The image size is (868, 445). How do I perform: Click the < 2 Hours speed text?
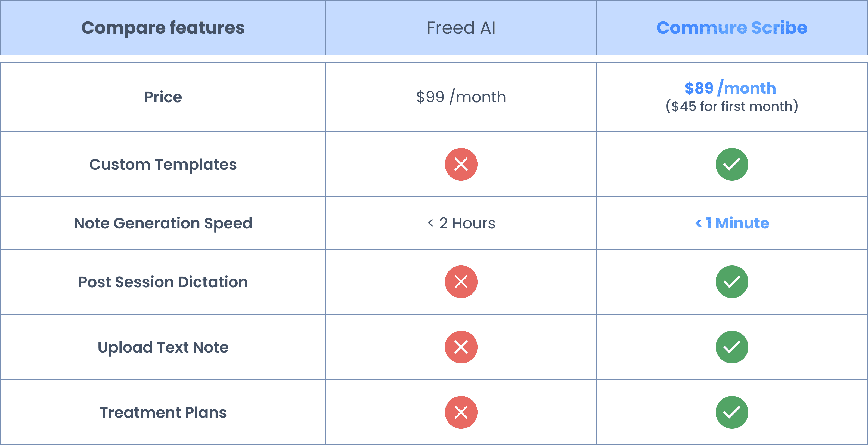click(x=461, y=223)
